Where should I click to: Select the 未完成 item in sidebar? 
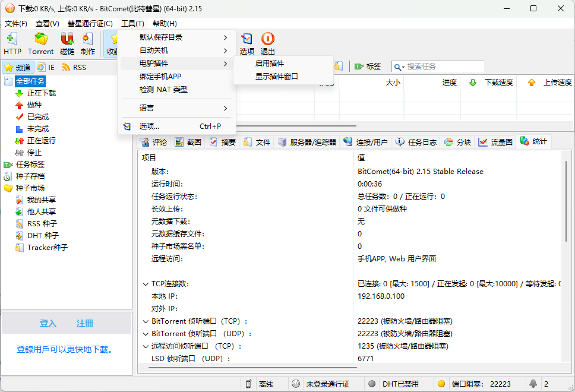click(32, 129)
